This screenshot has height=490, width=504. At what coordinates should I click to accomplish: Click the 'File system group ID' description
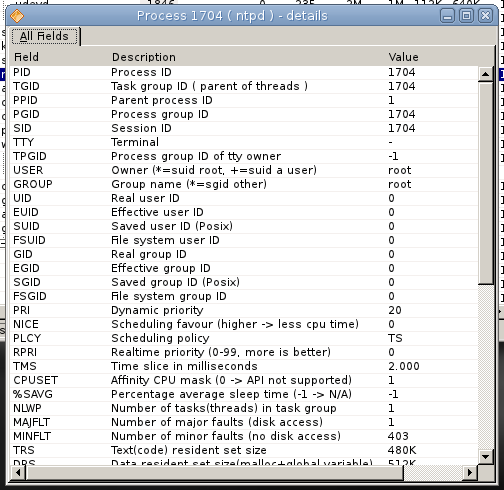click(x=169, y=296)
